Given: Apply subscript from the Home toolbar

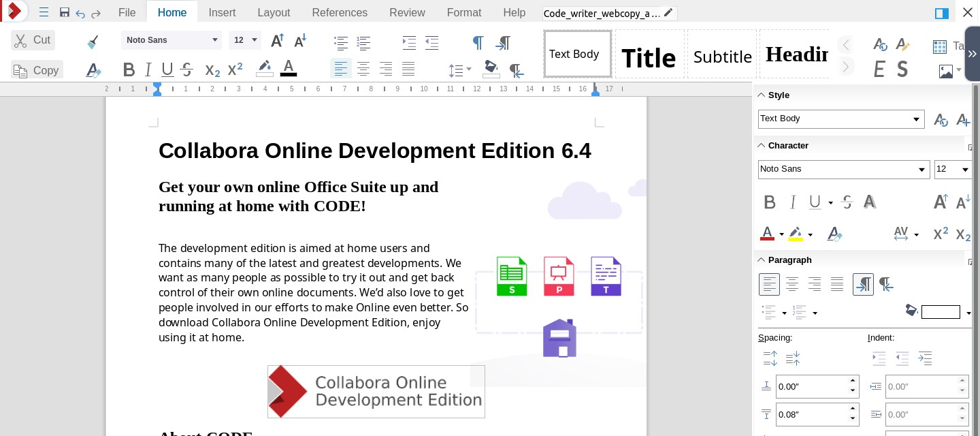Looking at the screenshot, I should (212, 69).
